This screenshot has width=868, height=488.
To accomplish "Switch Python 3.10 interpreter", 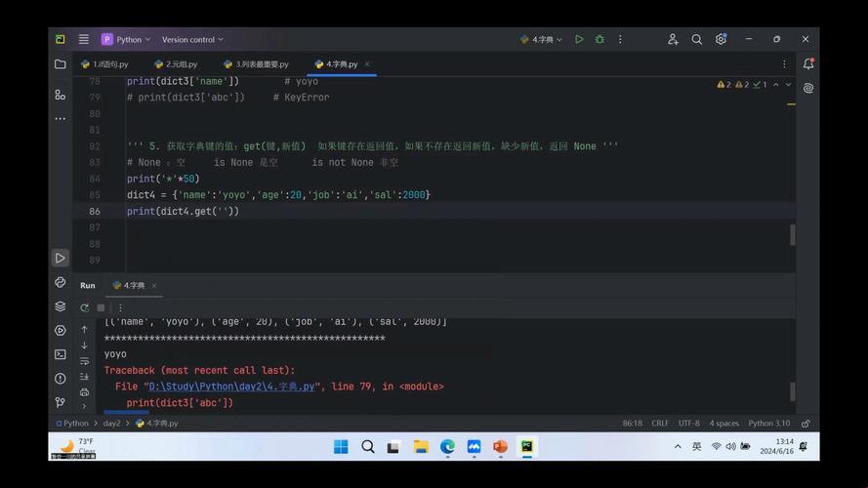I will click(769, 424).
